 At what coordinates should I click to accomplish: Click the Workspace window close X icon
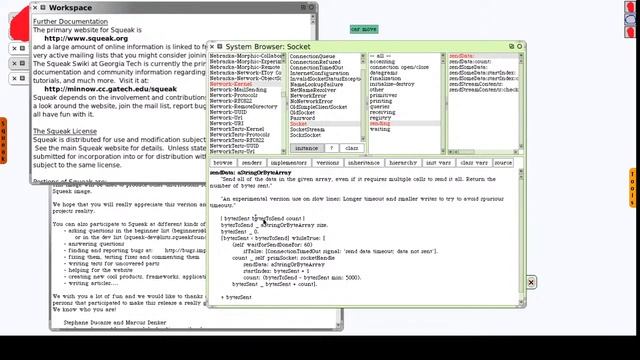click(35, 7)
